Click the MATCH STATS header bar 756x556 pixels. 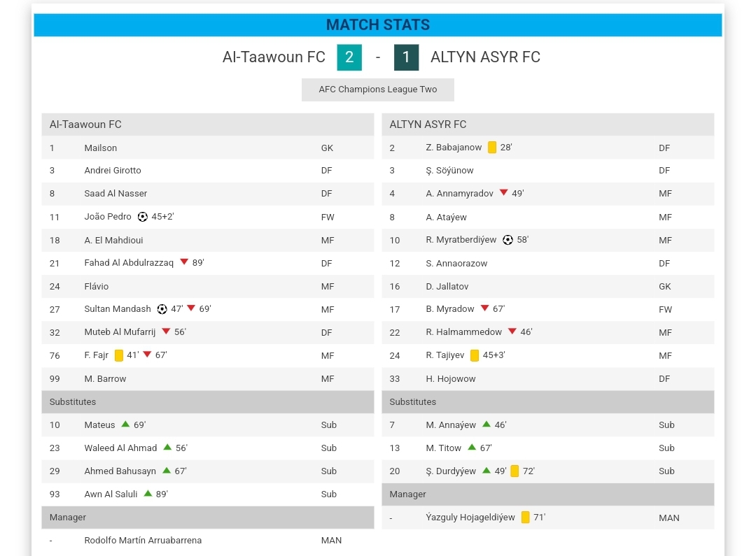(378, 25)
